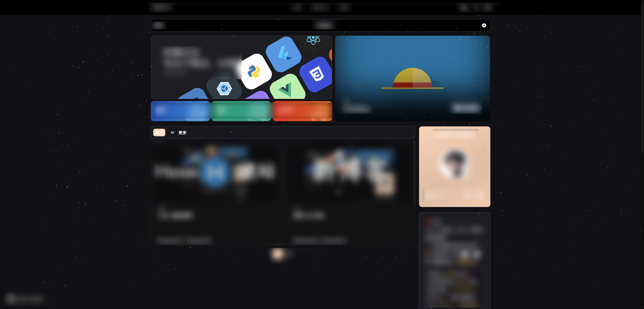The width and height of the screenshot is (644, 309).
Task: Click the blurred tag in announcement bar
Action: click(x=159, y=25)
